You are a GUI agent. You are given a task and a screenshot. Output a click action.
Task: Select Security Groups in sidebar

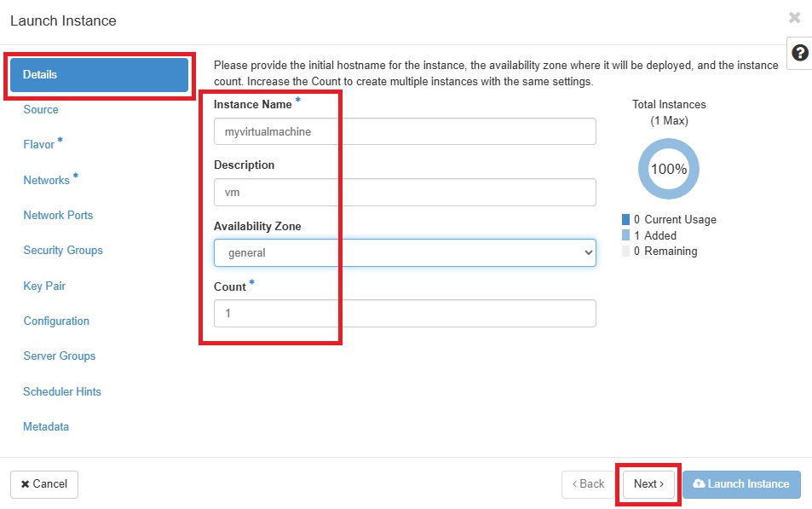coord(63,251)
